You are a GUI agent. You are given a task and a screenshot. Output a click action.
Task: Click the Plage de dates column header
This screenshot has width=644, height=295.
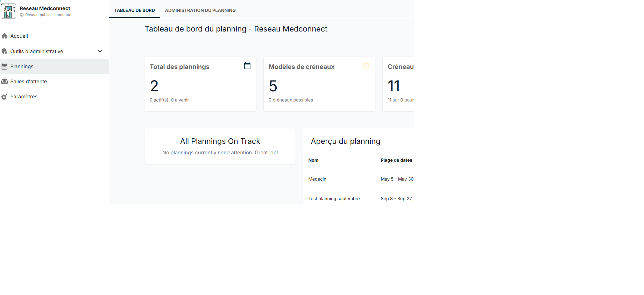396,160
